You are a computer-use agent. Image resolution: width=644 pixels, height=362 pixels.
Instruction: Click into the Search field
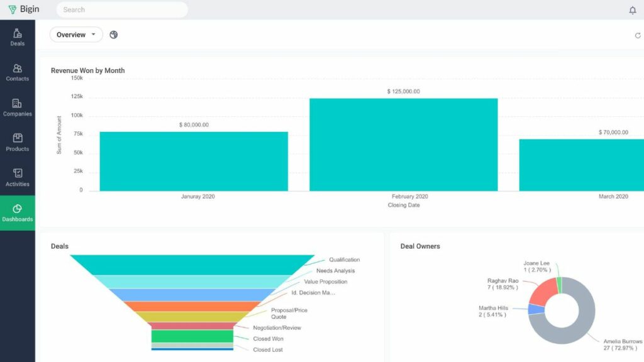[121, 9]
